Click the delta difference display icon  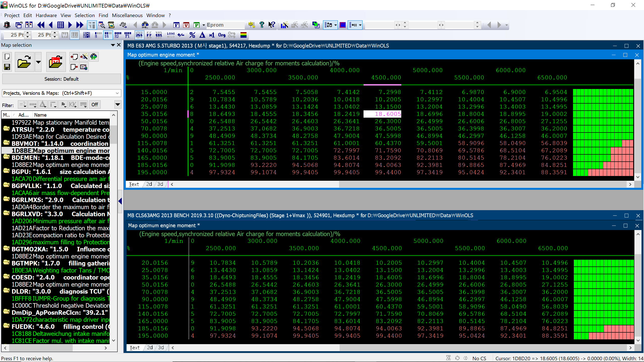pos(202,35)
